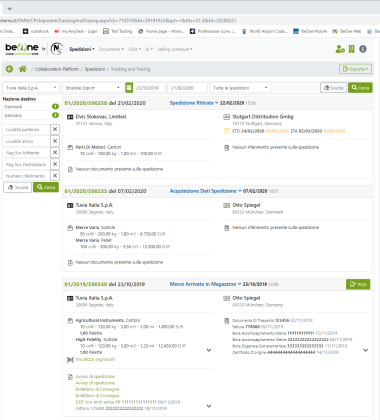Open the Tuvia Italia S.p.A. company dropdown

point(31,88)
